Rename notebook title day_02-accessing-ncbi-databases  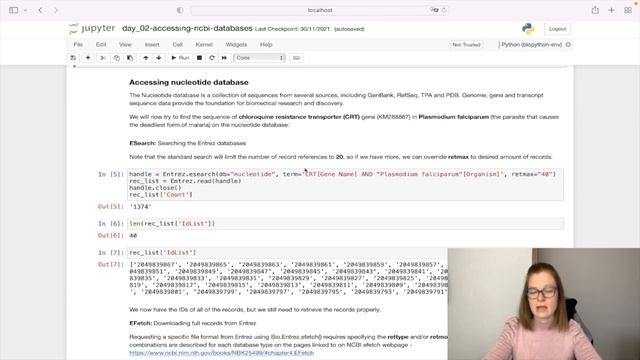(x=187, y=29)
